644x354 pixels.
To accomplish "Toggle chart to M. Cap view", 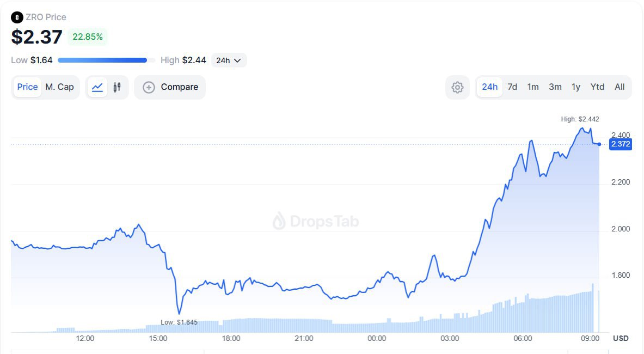I will coord(59,87).
